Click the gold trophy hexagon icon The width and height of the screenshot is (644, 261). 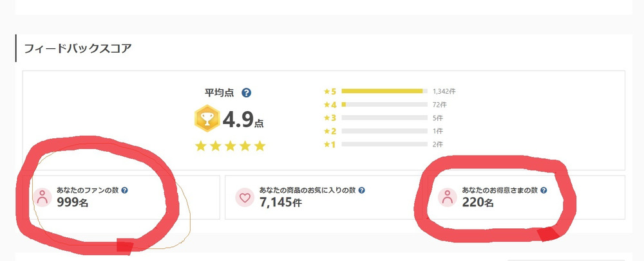(205, 119)
